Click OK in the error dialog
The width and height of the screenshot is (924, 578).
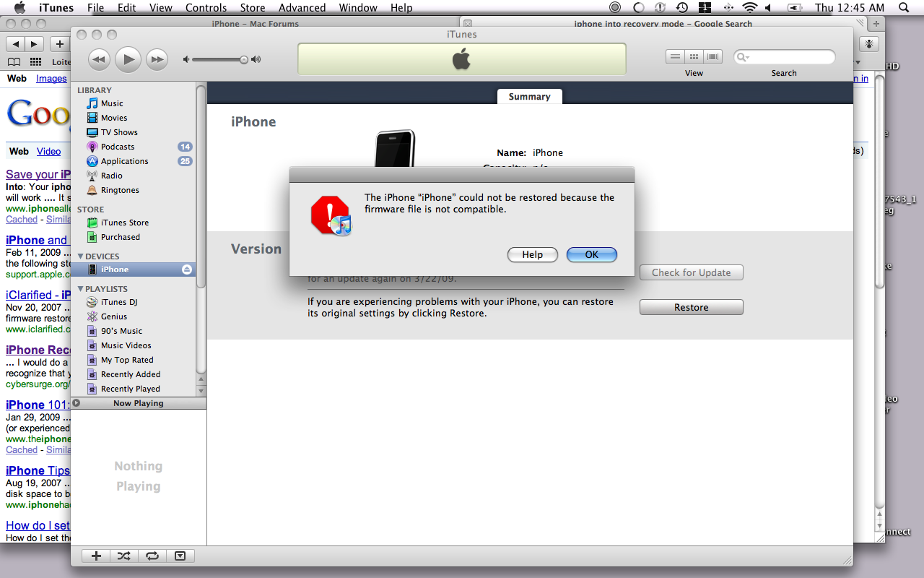592,254
